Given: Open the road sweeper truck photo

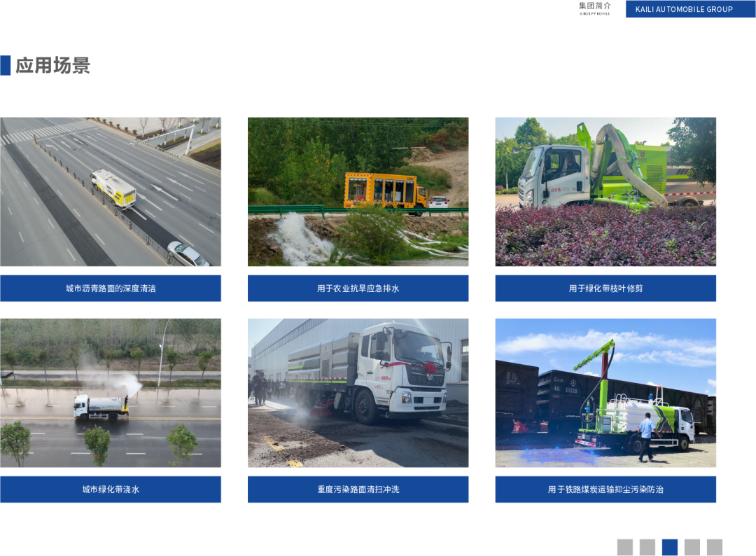Looking at the screenshot, I should [x=358, y=393].
